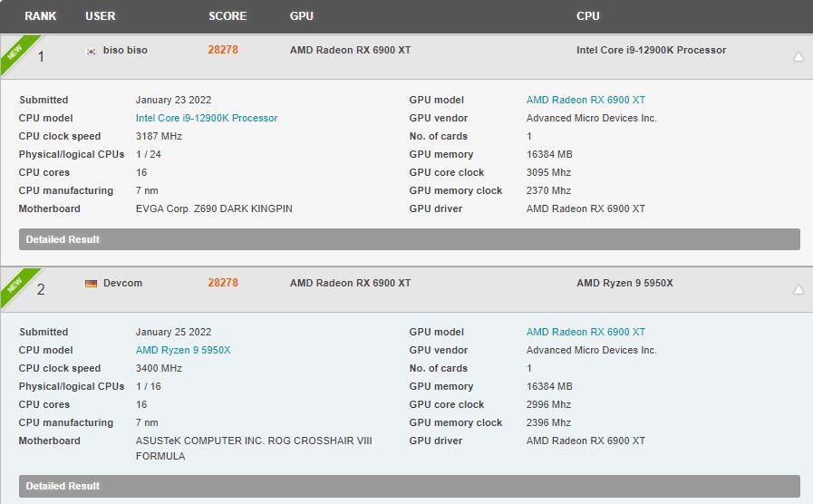
Task: Click the rank 1 header GPU AMD Radeon RX 6900 XT
Action: tap(350, 50)
